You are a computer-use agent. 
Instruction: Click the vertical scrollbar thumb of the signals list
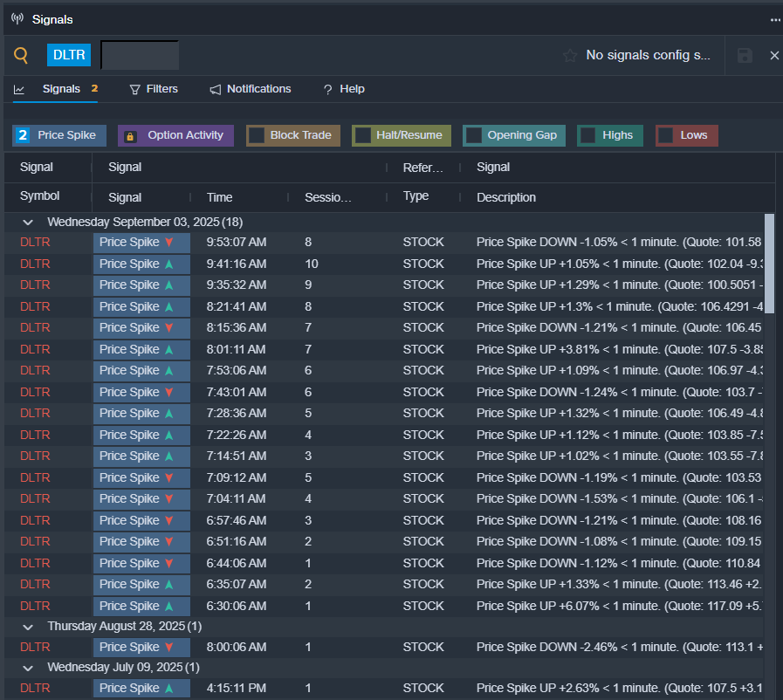click(769, 264)
